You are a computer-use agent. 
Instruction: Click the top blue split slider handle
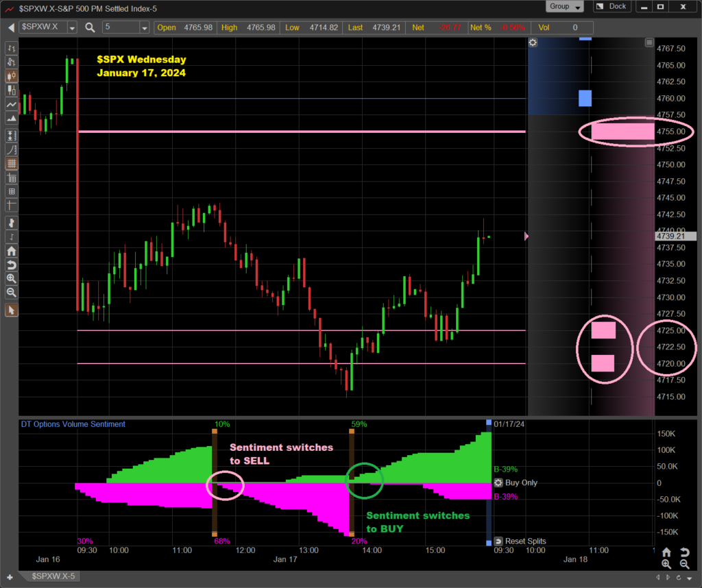(489, 422)
